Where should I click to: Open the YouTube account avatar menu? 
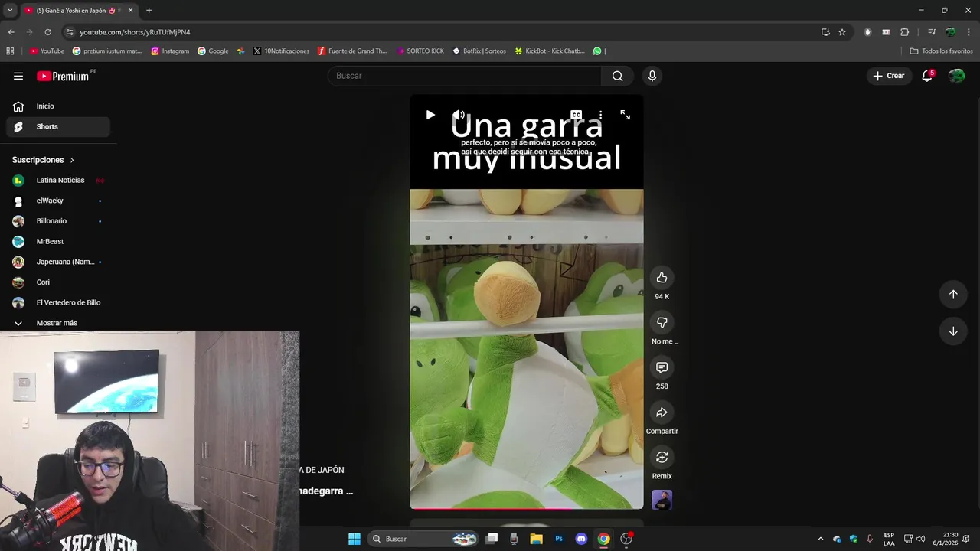[956, 76]
